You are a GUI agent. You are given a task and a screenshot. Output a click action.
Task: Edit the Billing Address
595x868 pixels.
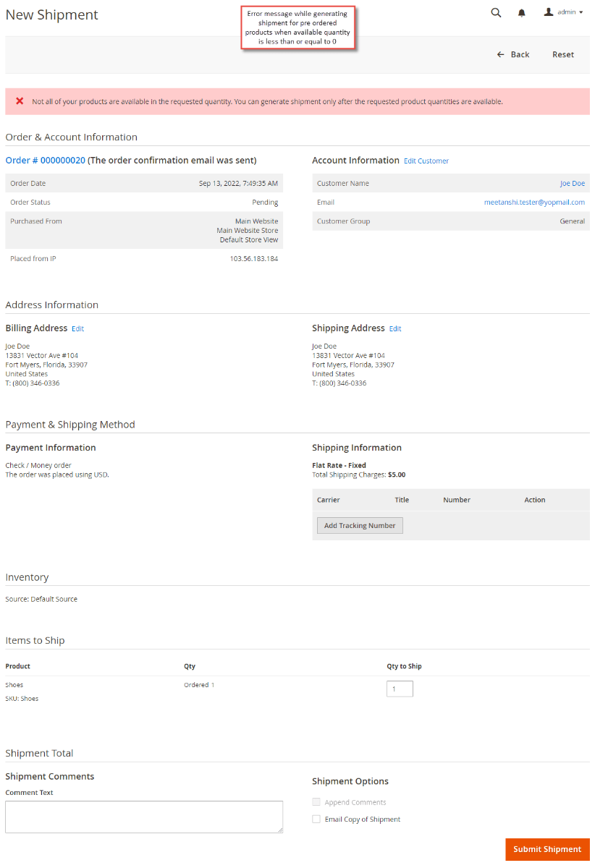(x=77, y=328)
